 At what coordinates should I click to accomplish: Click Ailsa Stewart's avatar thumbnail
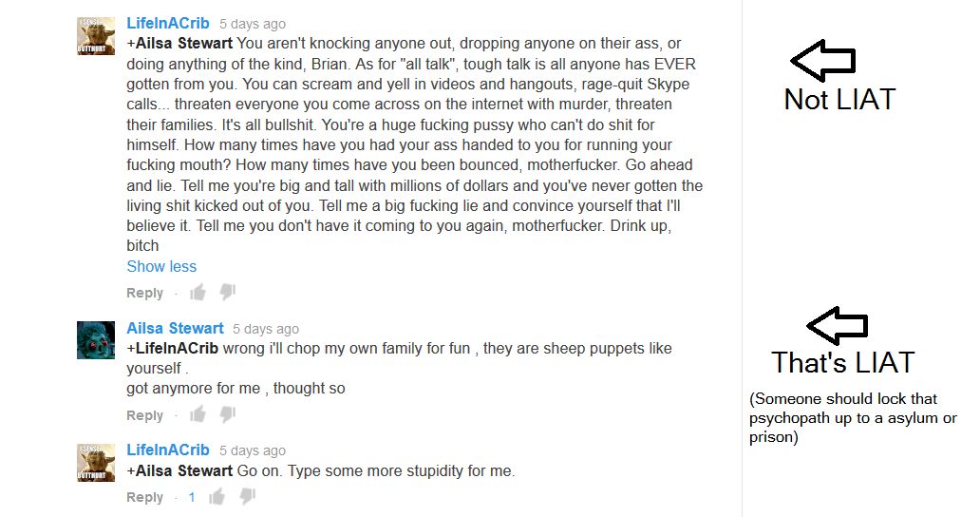point(96,339)
